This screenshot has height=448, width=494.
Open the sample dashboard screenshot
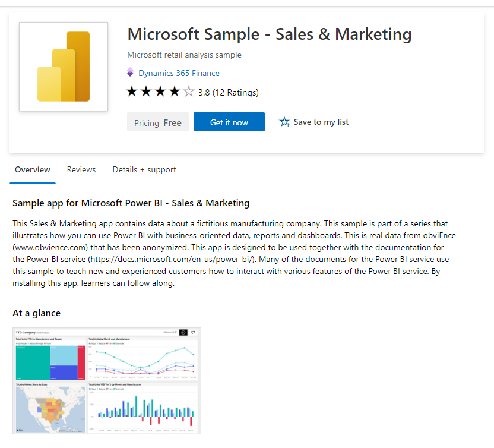coord(107,380)
